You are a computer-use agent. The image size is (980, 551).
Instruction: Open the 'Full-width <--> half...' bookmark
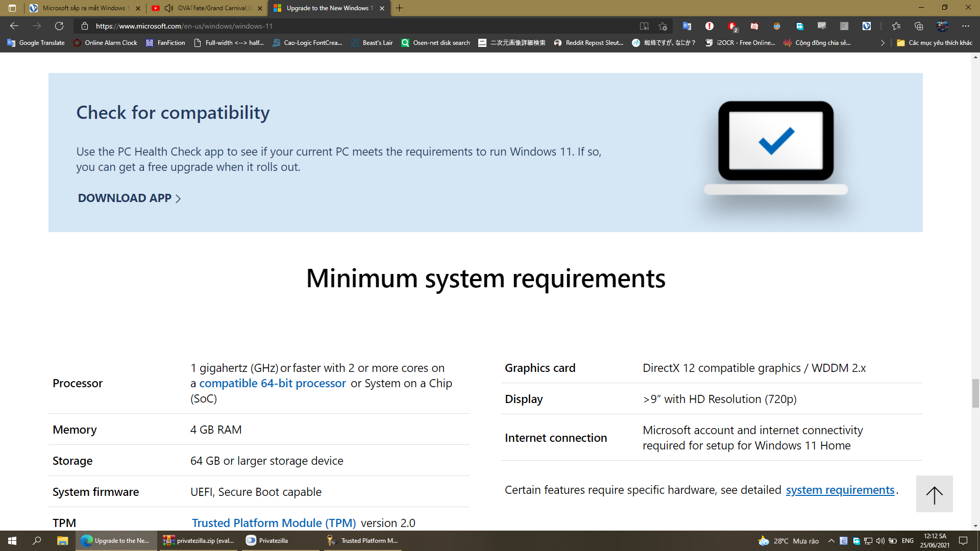[229, 43]
